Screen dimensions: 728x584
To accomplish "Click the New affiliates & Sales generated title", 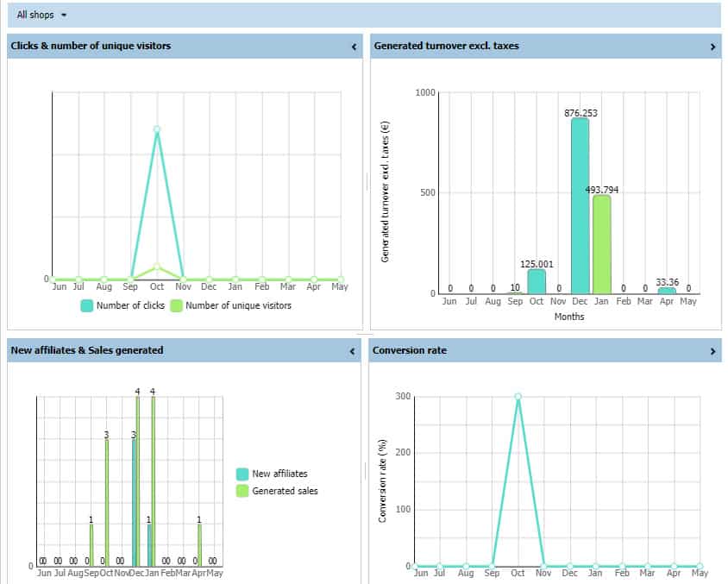I will click(87, 350).
